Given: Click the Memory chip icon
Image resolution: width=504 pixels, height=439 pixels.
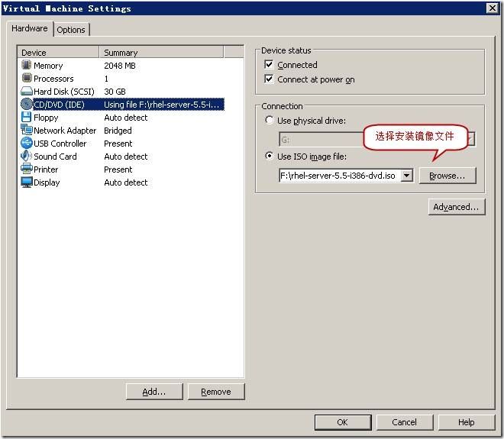Looking at the screenshot, I should pyautogui.click(x=27, y=65).
